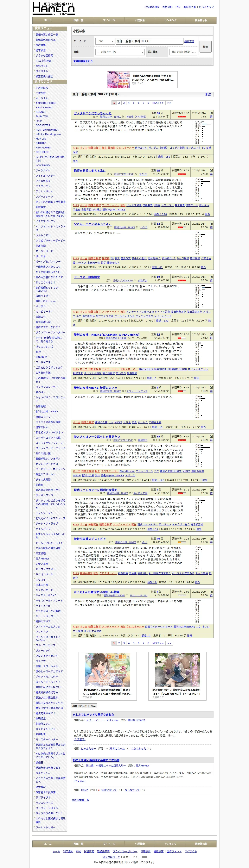Image resolution: width=249 pixels, height=868 pixels.
Task: Open 捜索掲示板 in the header navigation bar
Action: coord(201,20)
